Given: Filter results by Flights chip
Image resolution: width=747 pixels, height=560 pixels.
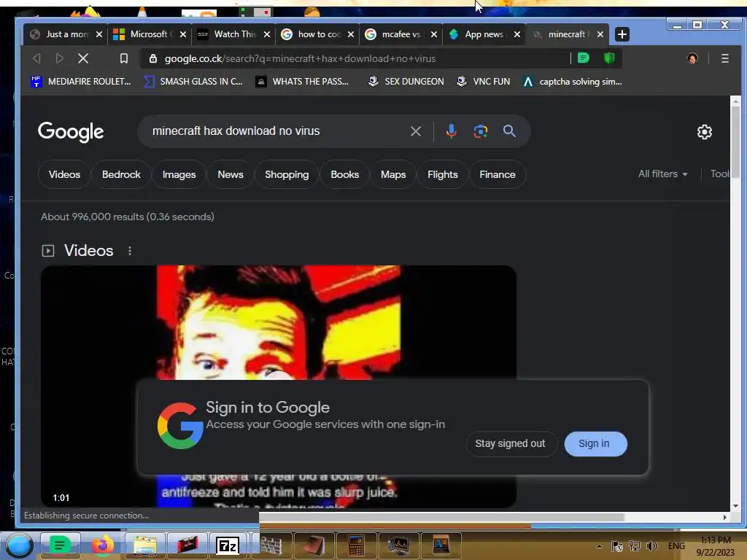Looking at the screenshot, I should coord(443,175).
